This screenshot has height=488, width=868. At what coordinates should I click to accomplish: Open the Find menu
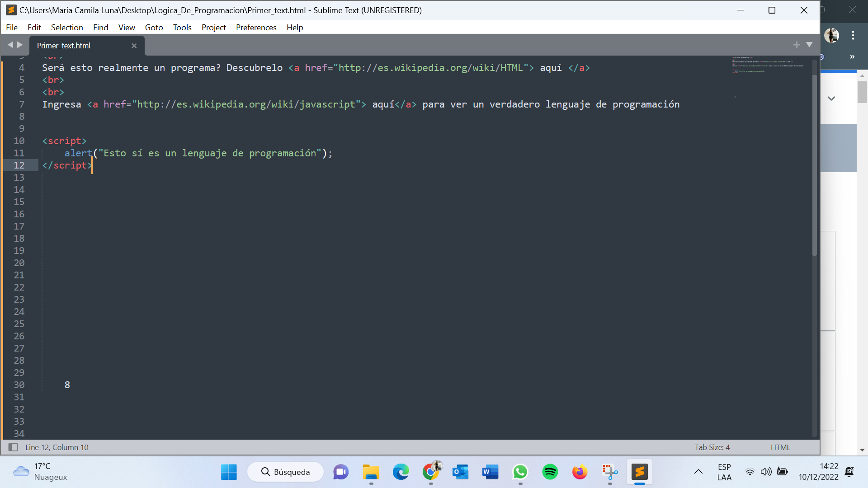tap(100, 28)
